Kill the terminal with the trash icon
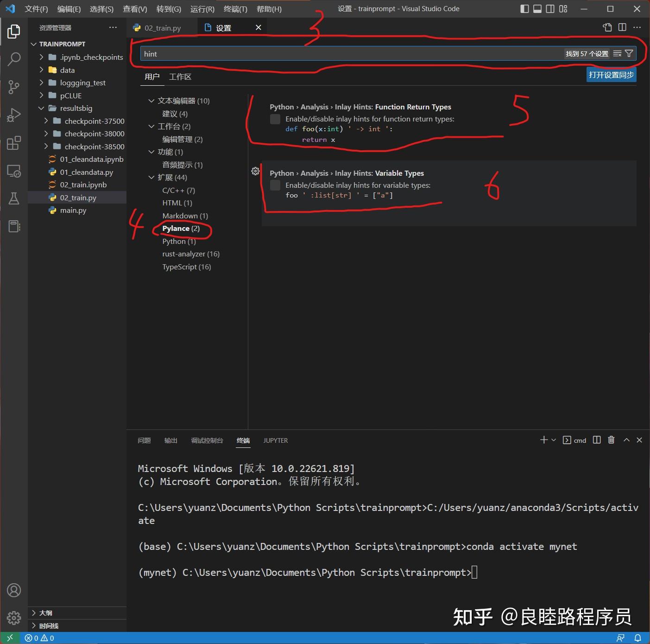 pyautogui.click(x=611, y=440)
